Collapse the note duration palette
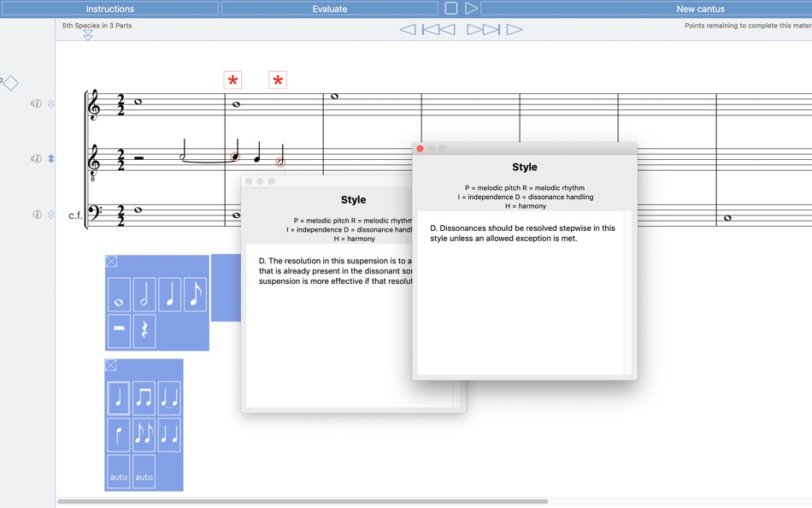812x508 pixels. point(110,262)
